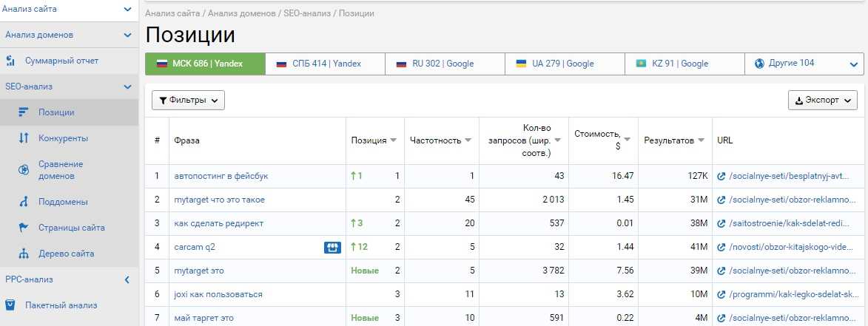Screen dimensions: 868x326
Task: Click the Сравнение доменов icon
Action: point(23,170)
